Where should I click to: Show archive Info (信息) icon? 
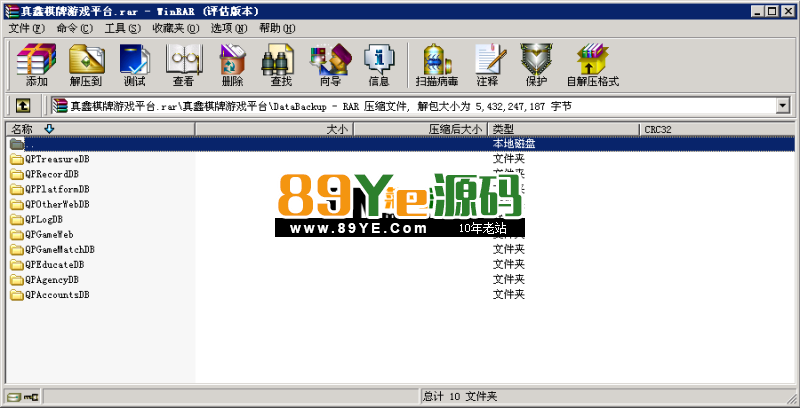[379, 65]
